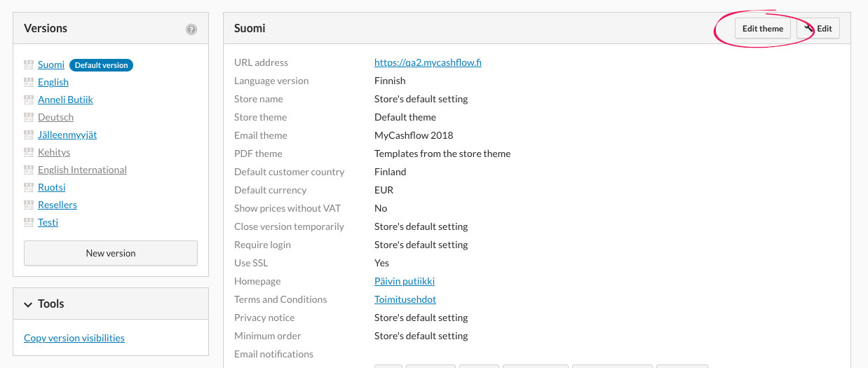Click the Edit theme button
This screenshot has width=868, height=368.
tap(763, 29)
